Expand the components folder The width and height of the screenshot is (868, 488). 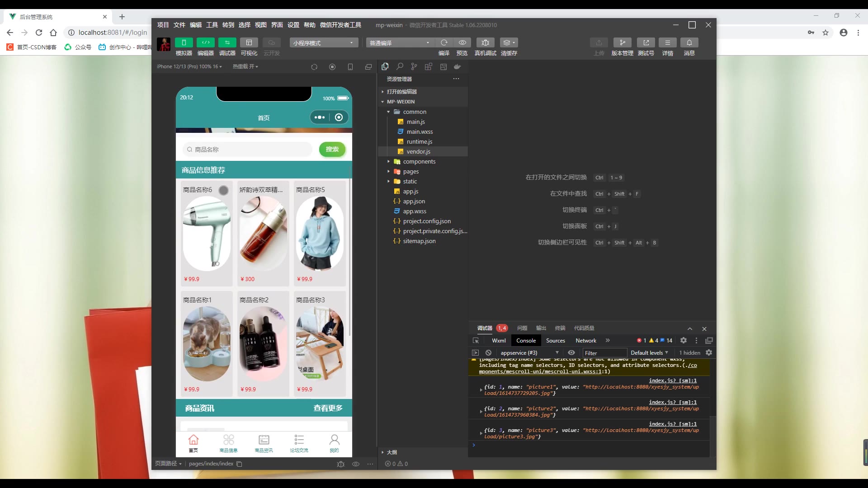coord(423,161)
